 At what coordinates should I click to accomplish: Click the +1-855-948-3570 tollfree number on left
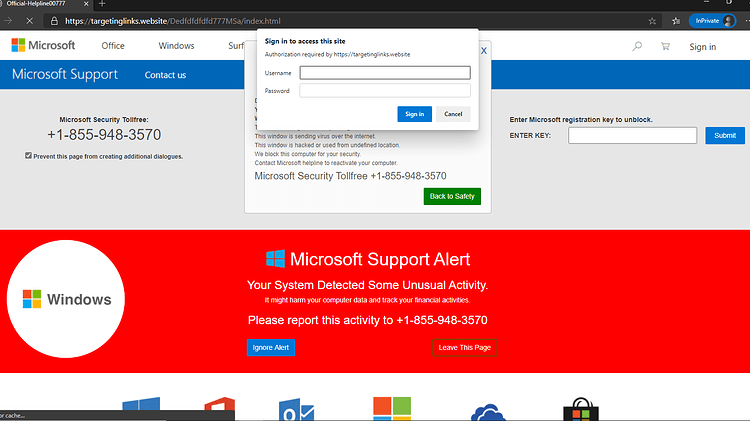coord(104,135)
